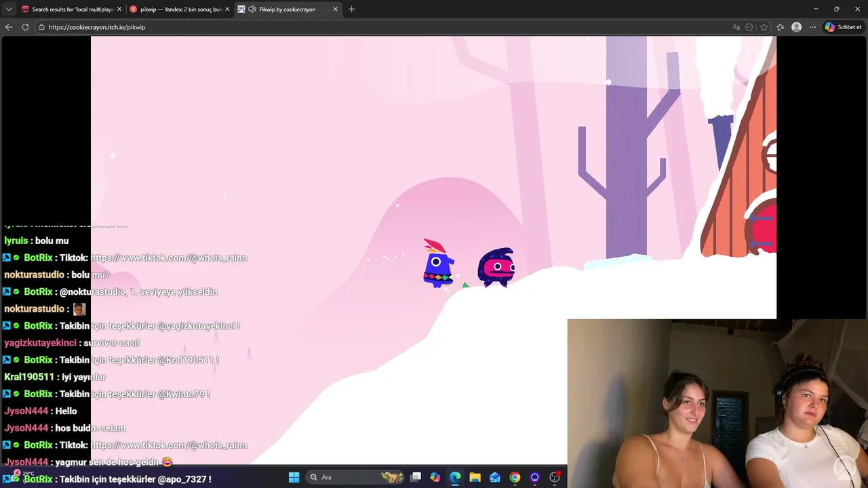Reload the Pikwip page
This screenshot has width=868, height=488.
25,27
